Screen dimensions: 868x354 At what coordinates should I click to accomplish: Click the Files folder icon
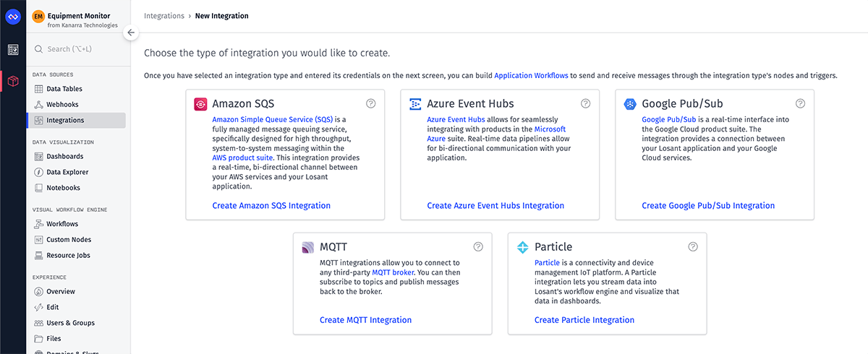pyautogui.click(x=39, y=338)
